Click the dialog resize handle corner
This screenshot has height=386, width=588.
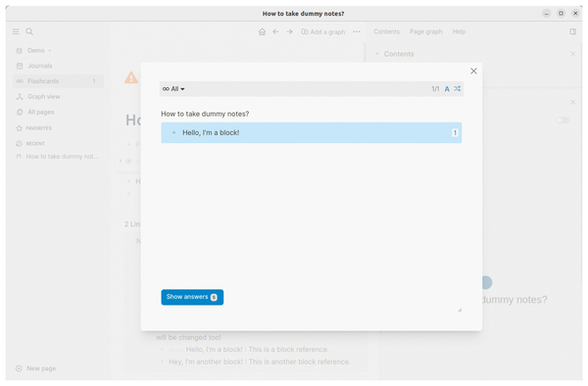pos(460,310)
